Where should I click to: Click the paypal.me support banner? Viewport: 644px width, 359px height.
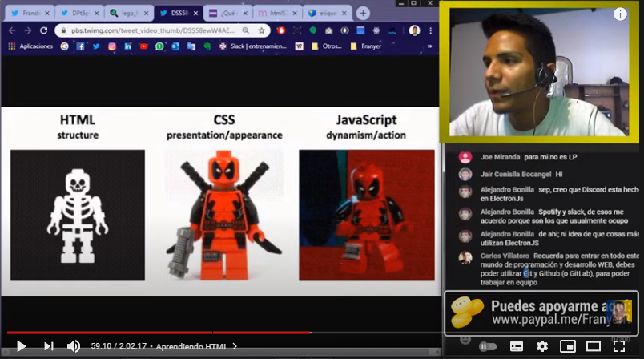(541, 313)
